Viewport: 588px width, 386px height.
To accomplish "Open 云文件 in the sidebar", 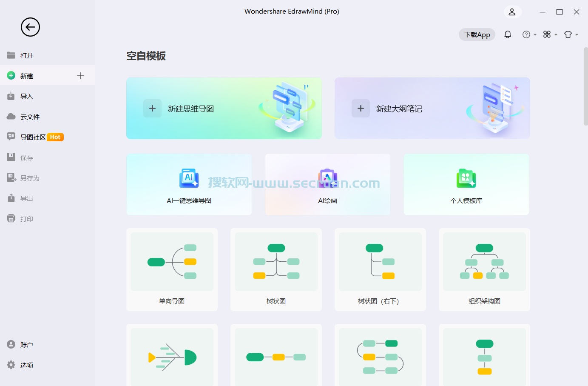I will [x=48, y=117].
